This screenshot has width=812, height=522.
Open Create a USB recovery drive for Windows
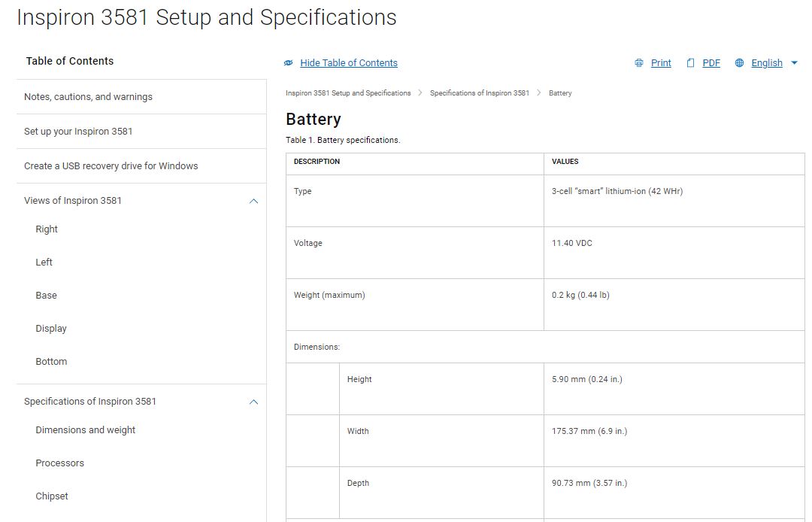pos(111,166)
